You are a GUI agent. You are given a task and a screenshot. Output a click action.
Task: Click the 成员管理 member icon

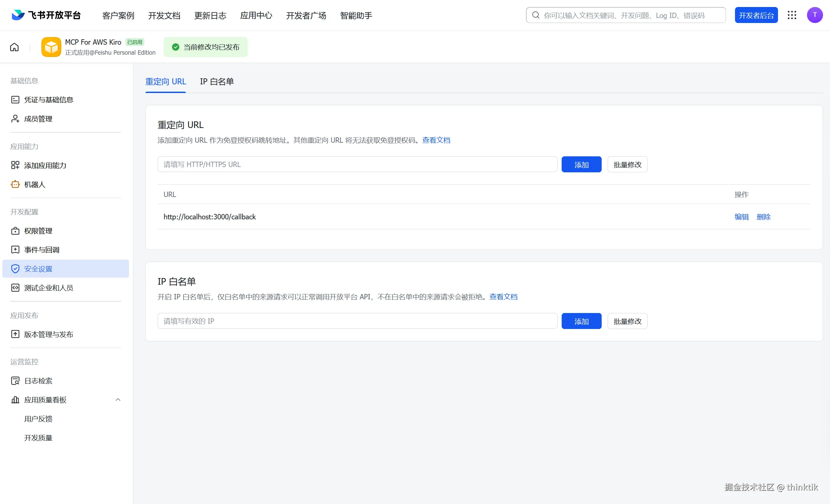(x=15, y=119)
